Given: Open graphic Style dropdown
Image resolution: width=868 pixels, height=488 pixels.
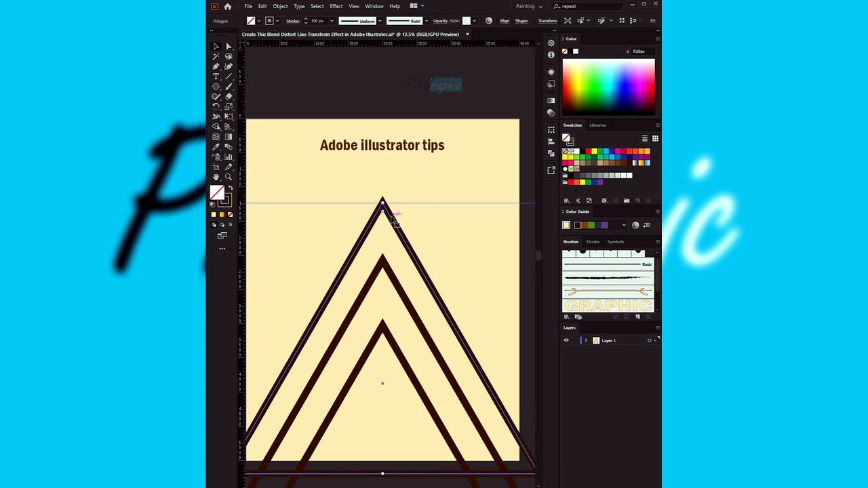Looking at the screenshot, I should (x=474, y=21).
